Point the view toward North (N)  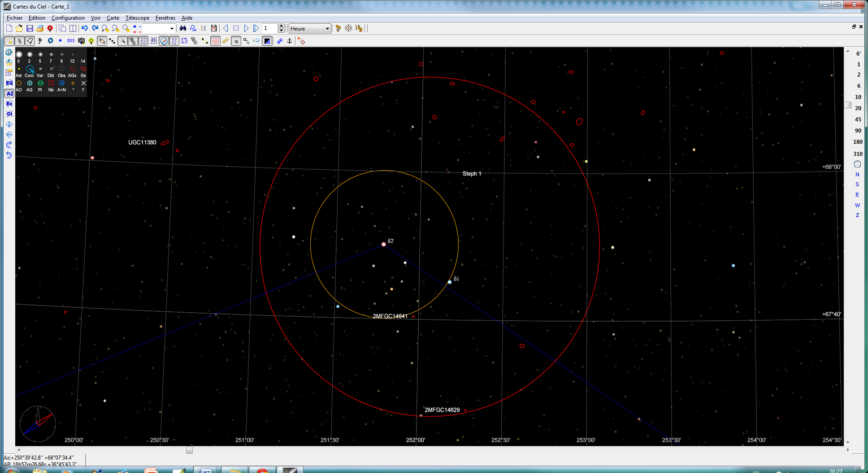857,174
